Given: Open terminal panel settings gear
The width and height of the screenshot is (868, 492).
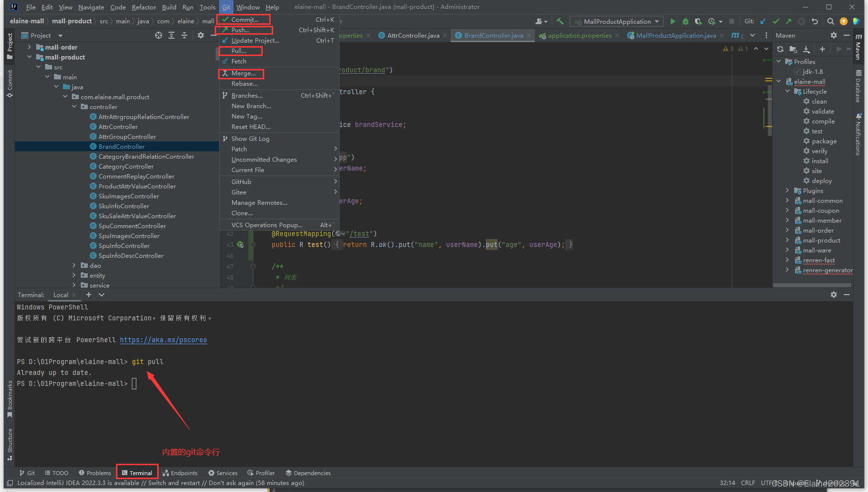Looking at the screenshot, I should (x=834, y=295).
